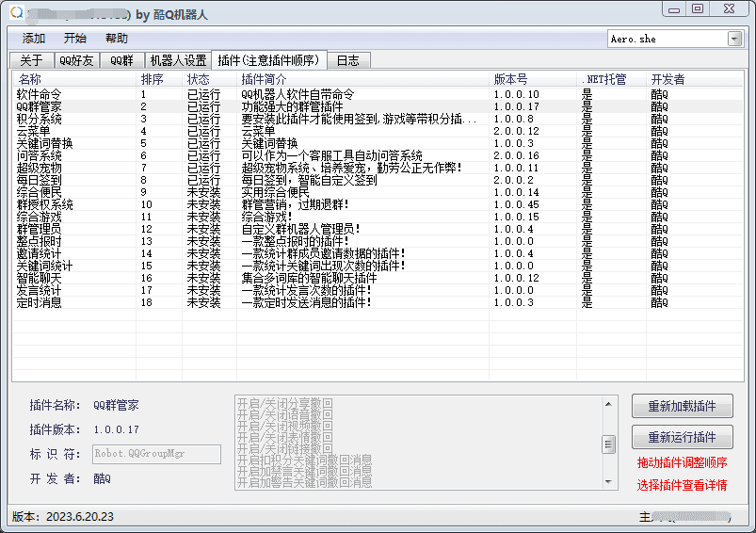Select the 关键词替换 plugin row

tap(378, 144)
